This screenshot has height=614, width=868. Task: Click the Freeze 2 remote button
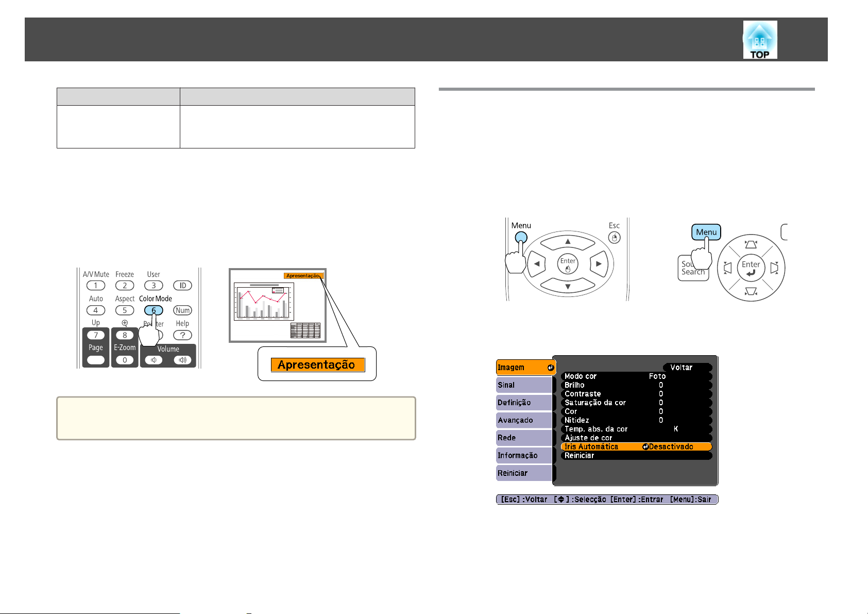pos(125,286)
